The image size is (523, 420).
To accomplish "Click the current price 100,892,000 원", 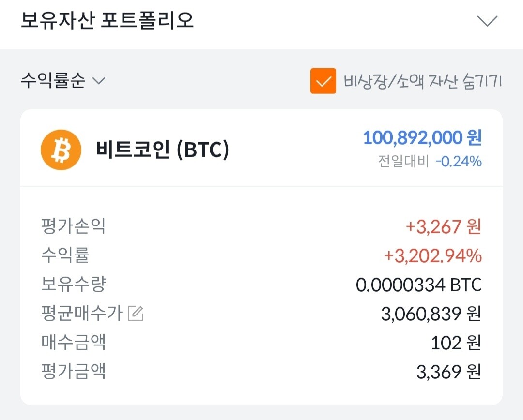I will (x=422, y=139).
